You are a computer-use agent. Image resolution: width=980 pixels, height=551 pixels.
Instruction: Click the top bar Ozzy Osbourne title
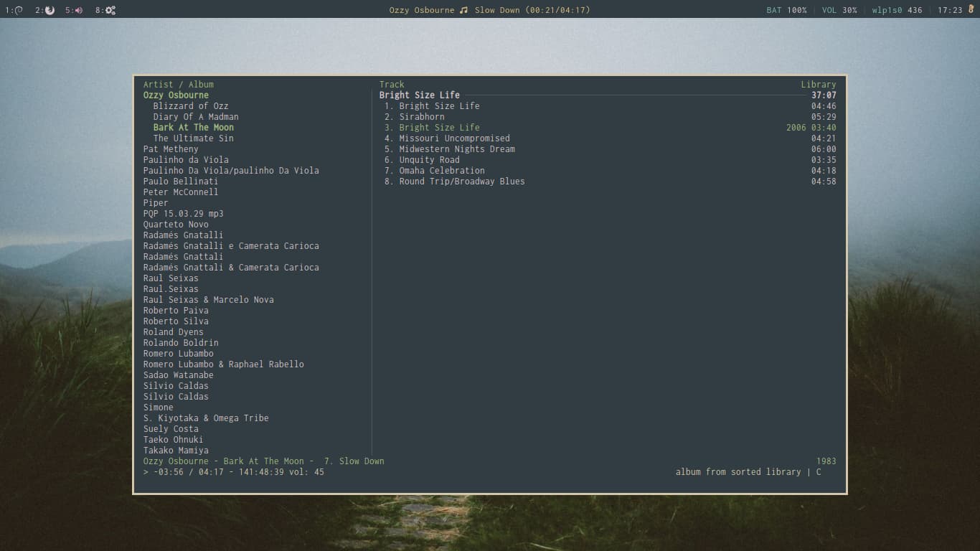(422, 10)
